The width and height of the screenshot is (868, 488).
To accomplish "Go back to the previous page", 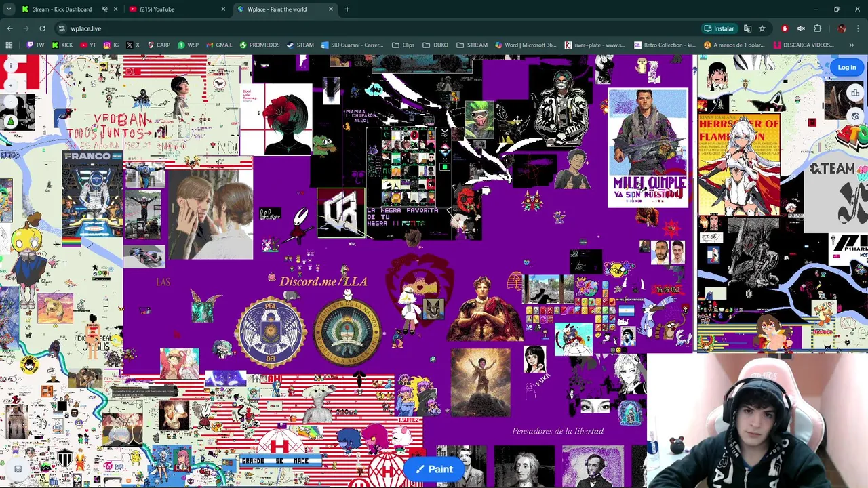I will pos(10,28).
